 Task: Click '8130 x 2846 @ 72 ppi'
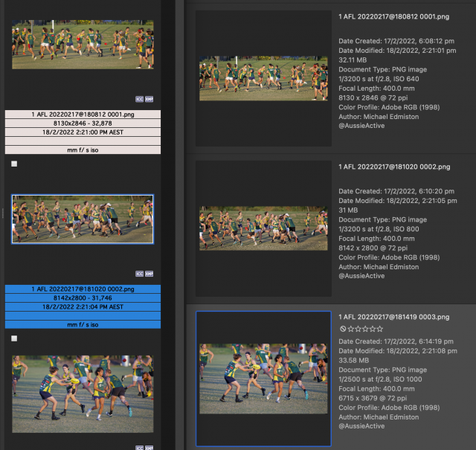[x=373, y=97]
